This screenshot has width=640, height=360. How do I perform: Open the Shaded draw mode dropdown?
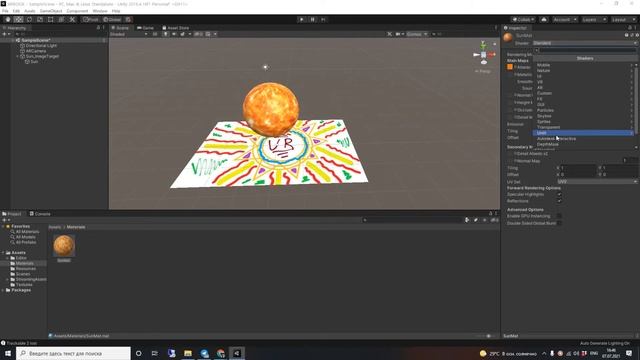coord(129,34)
